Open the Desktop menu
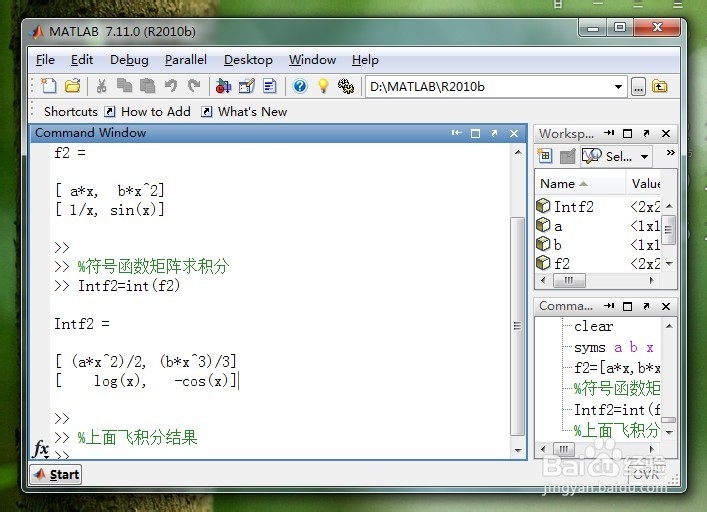The height and width of the screenshot is (512, 707). pyautogui.click(x=248, y=60)
